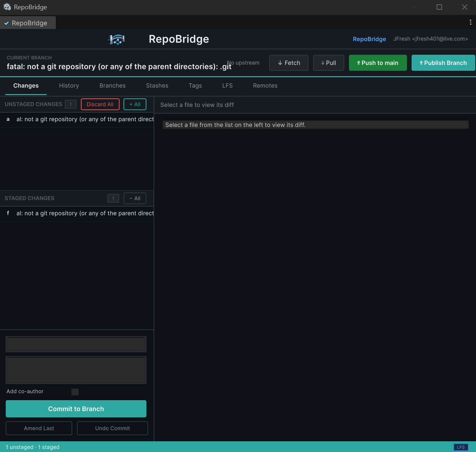
Task: Click the JFresh user email text
Action: point(431,39)
